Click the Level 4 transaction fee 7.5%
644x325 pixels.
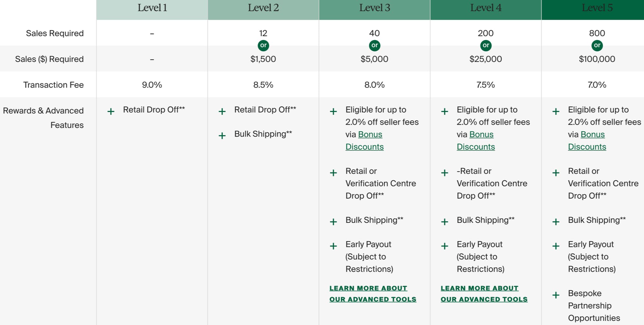coord(485,85)
